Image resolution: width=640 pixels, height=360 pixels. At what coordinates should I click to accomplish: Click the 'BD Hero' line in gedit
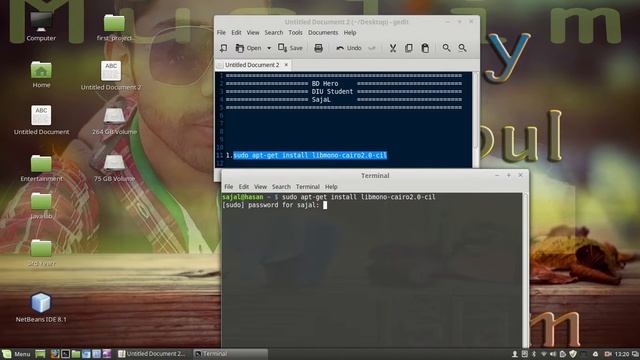pos(325,84)
